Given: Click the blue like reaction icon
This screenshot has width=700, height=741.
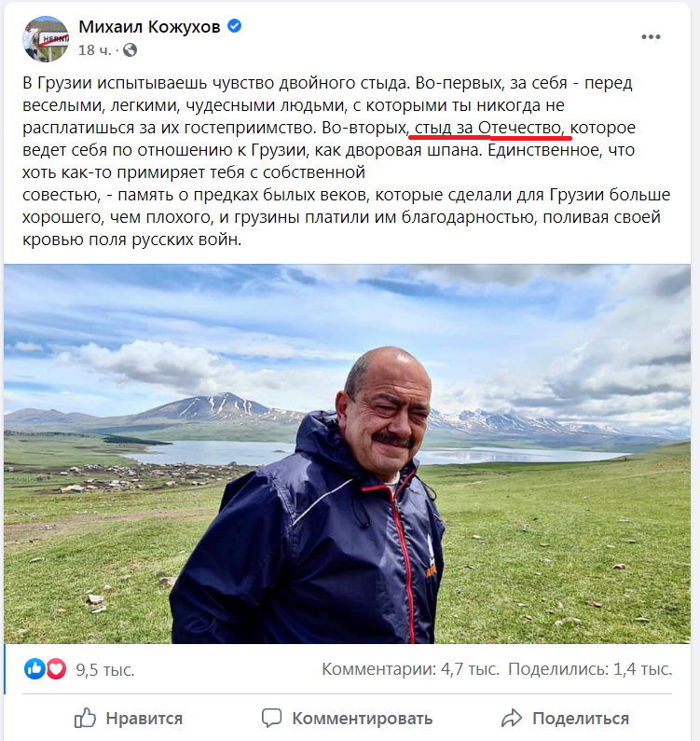Looking at the screenshot, I should pos(34,668).
